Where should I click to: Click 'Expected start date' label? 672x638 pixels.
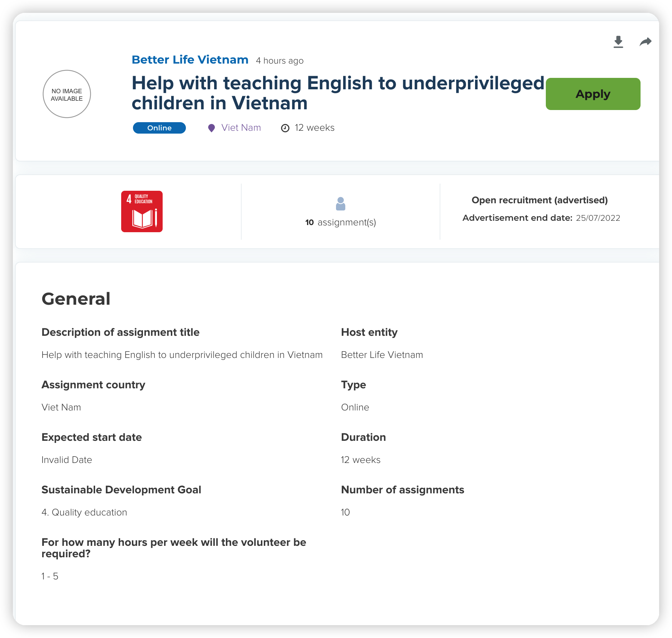[x=92, y=437]
